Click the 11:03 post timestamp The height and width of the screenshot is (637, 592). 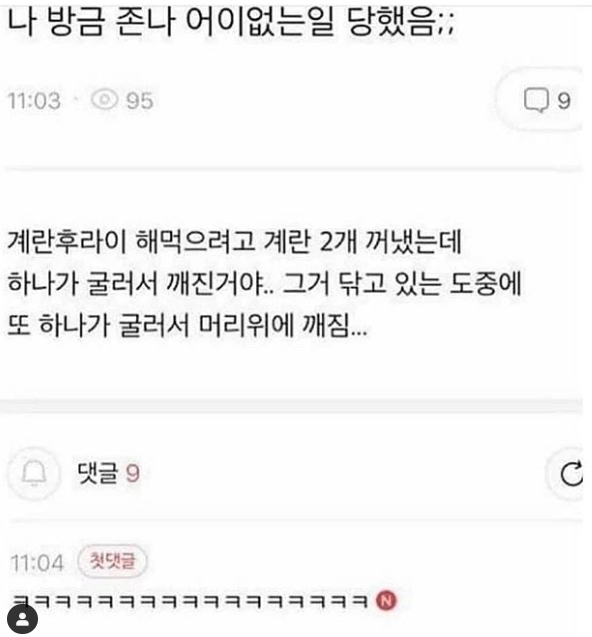[x=34, y=101]
